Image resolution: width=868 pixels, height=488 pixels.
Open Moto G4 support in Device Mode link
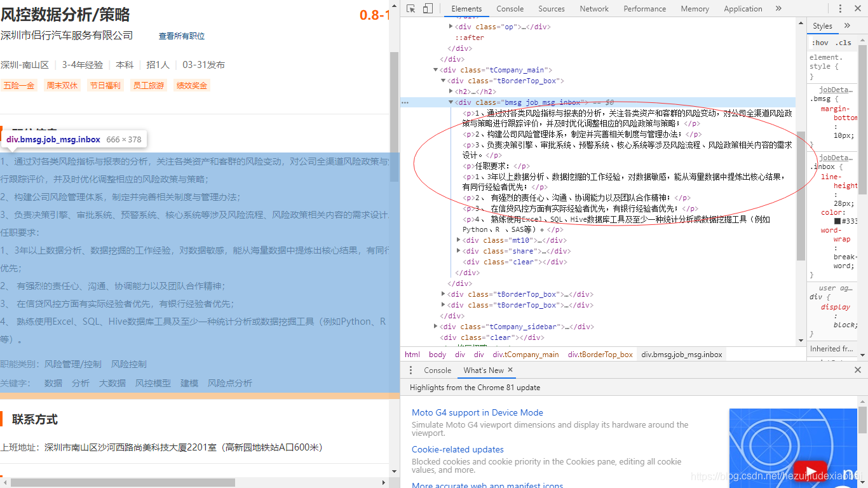coord(477,412)
